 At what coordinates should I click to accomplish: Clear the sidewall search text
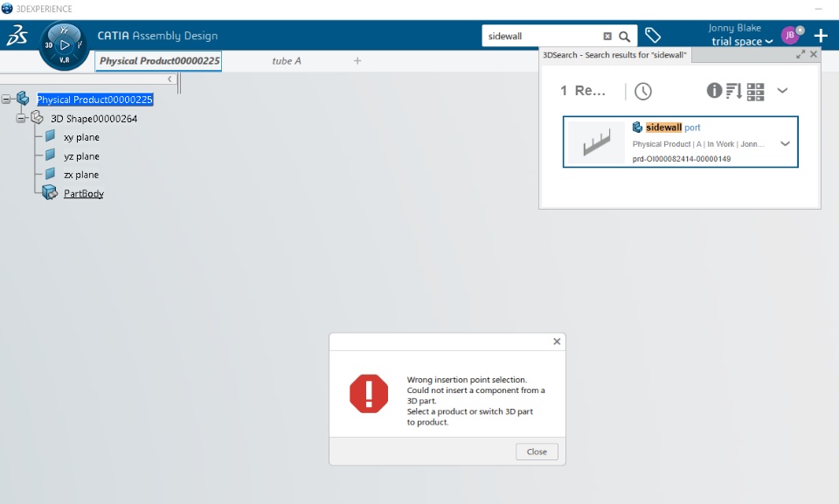[607, 37]
